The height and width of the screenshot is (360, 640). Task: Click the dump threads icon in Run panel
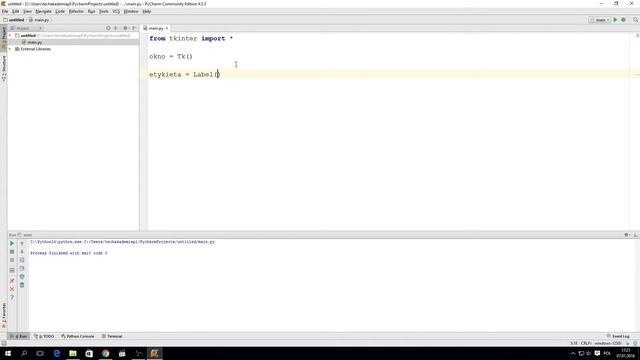[12, 270]
